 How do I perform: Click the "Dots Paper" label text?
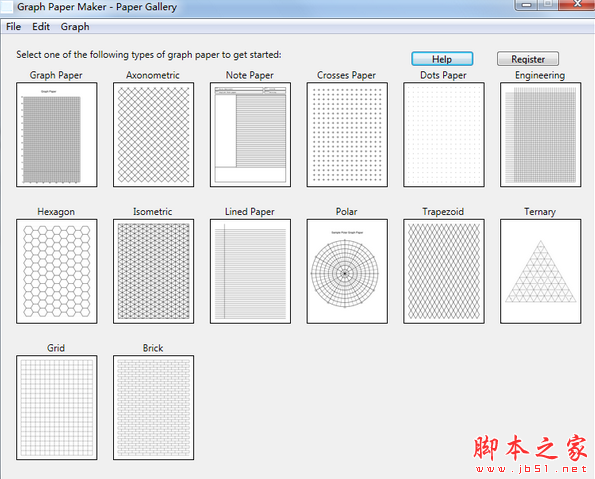tap(443, 75)
